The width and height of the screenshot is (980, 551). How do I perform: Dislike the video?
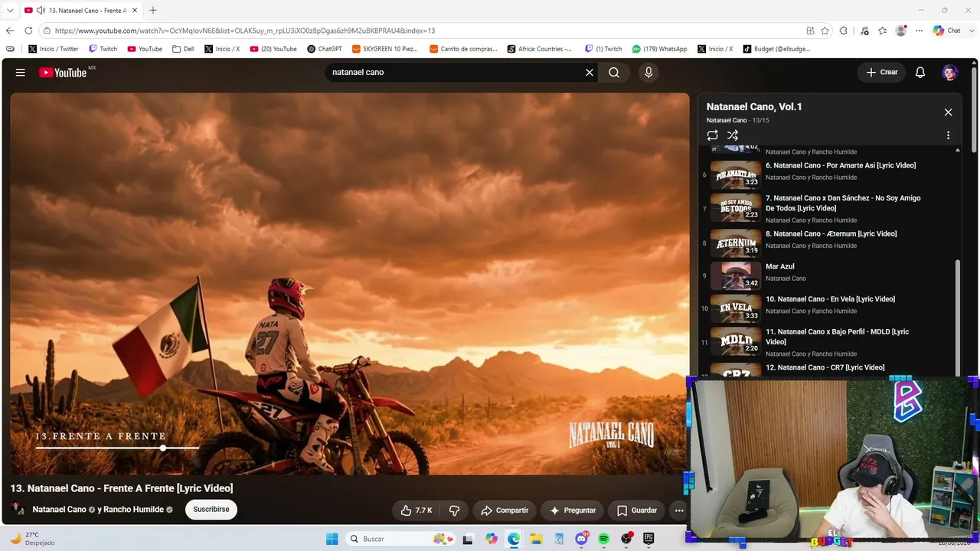click(x=454, y=510)
